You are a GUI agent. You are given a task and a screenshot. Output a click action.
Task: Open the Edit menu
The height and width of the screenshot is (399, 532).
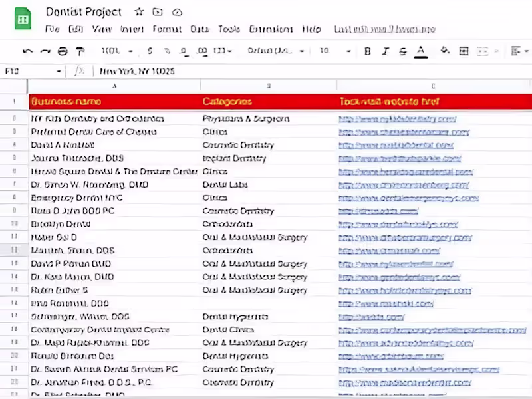click(x=76, y=29)
